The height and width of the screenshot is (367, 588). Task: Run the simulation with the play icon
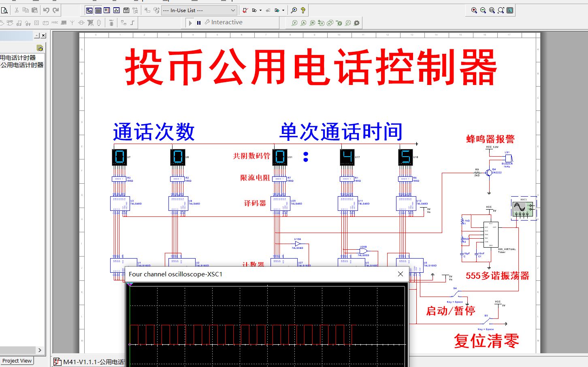point(190,23)
